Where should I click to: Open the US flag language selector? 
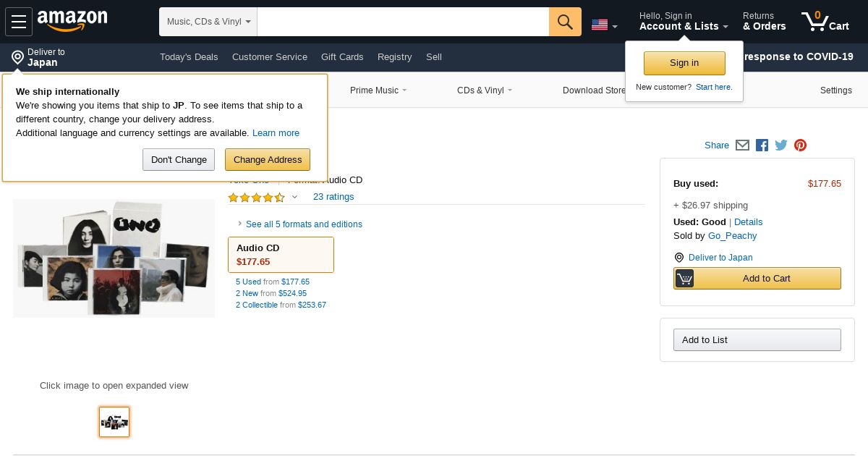click(x=605, y=25)
